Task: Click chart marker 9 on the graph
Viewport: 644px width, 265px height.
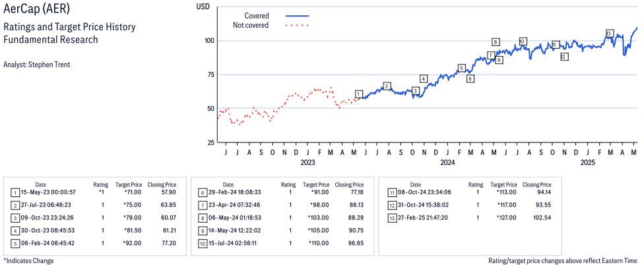Action: pos(499,60)
